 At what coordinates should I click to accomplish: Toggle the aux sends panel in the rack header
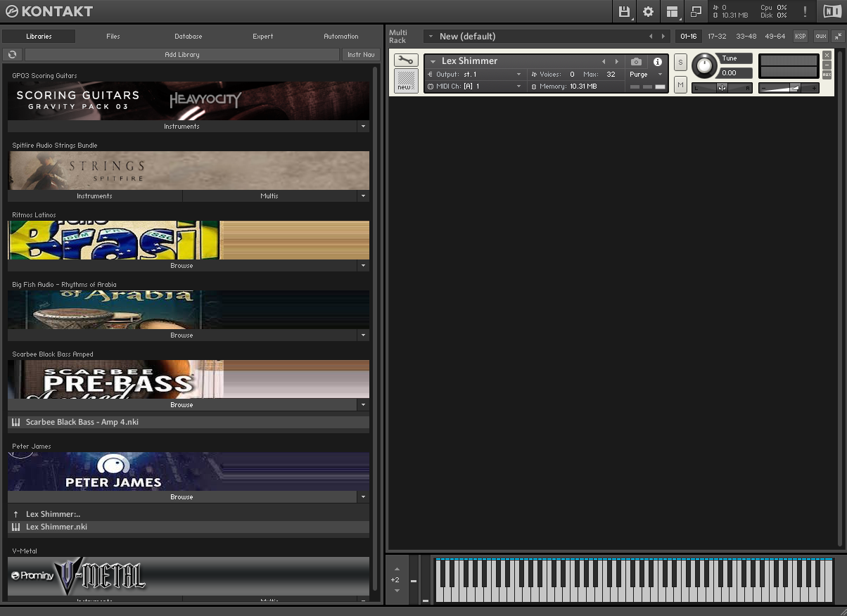820,37
